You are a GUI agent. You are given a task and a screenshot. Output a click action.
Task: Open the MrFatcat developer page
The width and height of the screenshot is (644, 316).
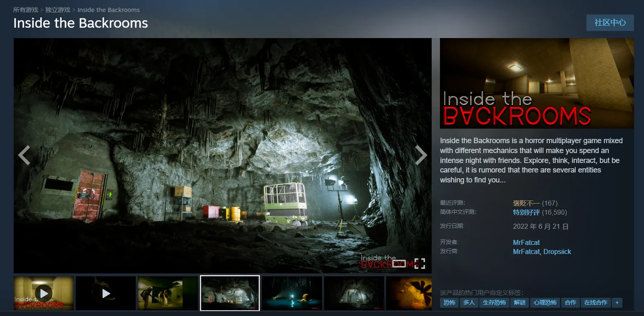point(526,242)
